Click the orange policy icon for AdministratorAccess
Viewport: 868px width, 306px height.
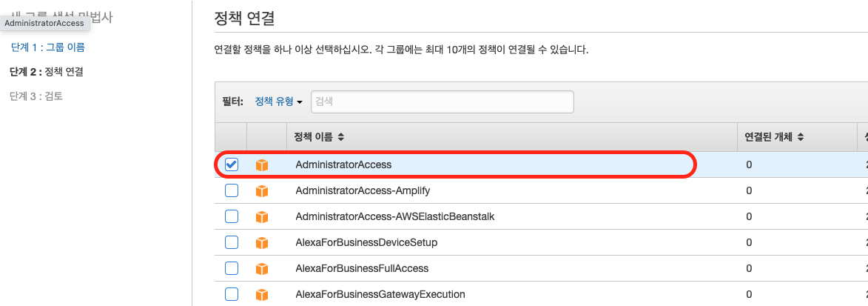tap(262, 165)
